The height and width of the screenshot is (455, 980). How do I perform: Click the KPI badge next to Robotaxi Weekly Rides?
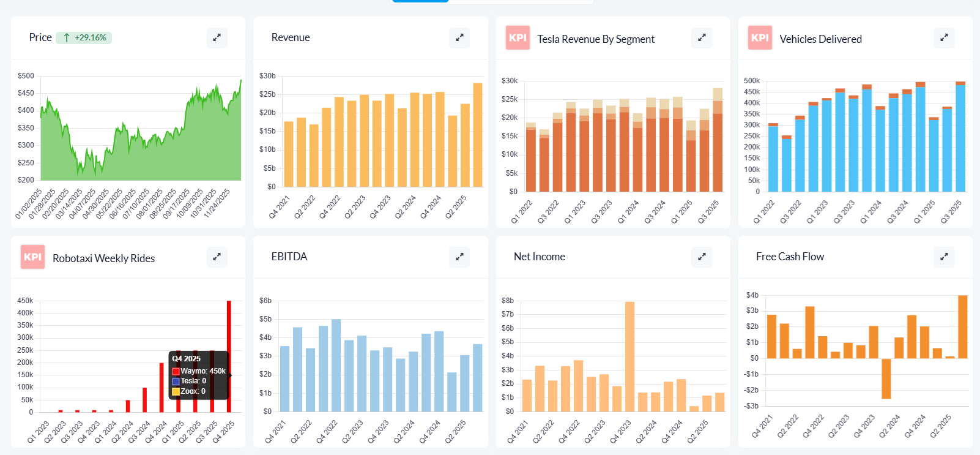point(33,257)
